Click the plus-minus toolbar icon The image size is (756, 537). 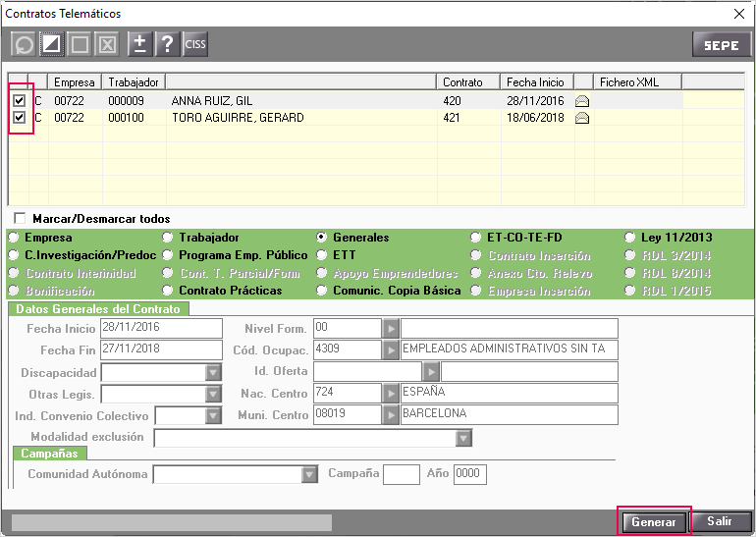139,45
